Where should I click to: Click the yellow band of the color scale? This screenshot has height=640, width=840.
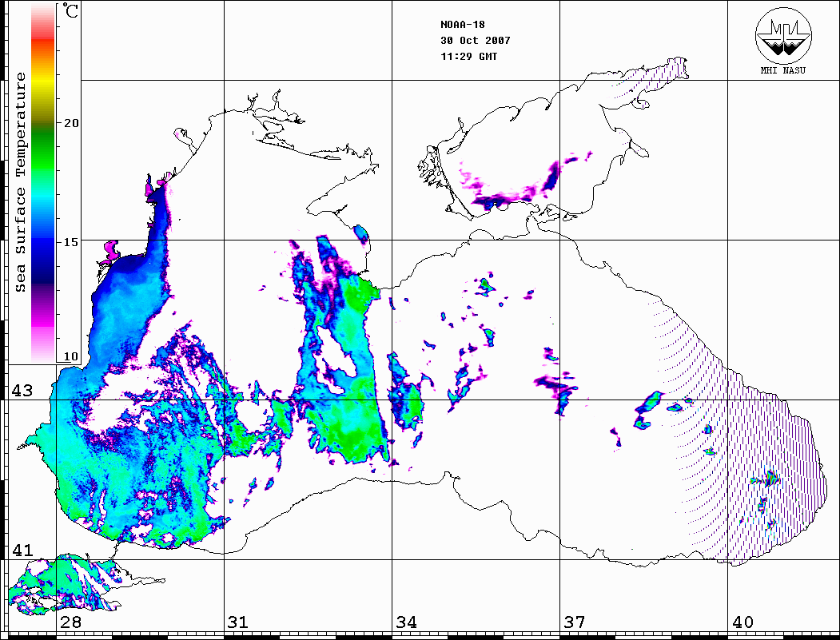point(43,83)
